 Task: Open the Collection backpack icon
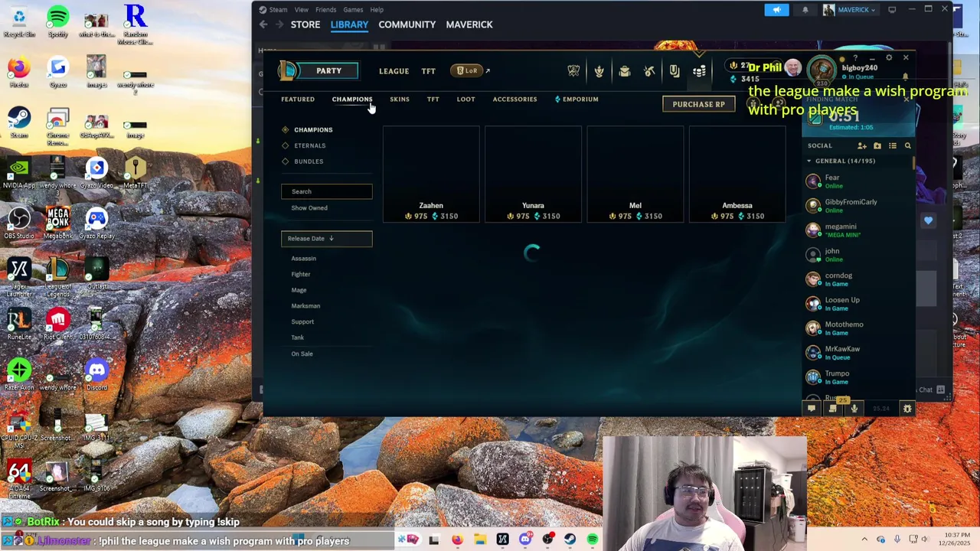(624, 71)
